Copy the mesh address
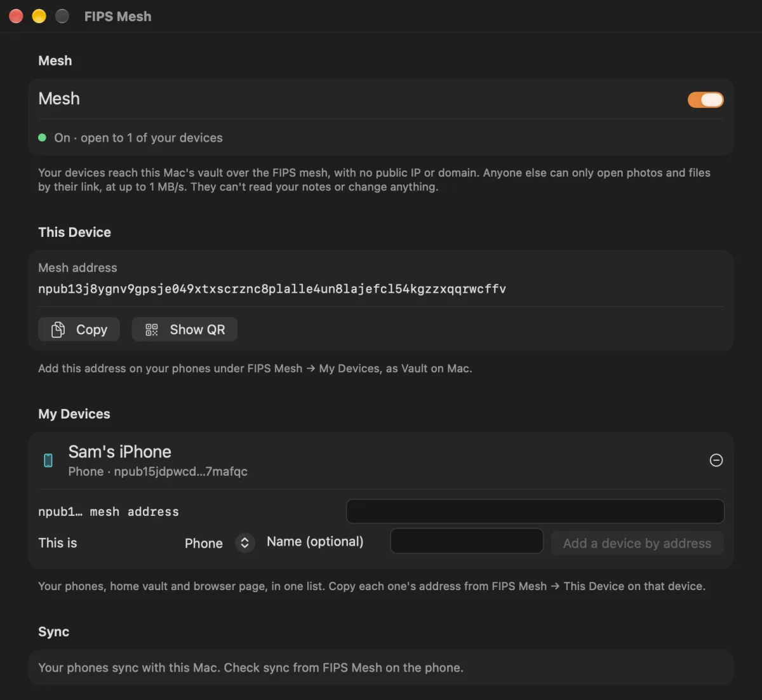 point(79,329)
